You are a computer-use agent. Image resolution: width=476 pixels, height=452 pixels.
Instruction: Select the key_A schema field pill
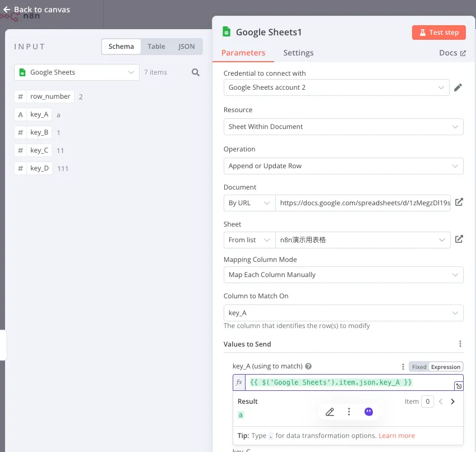(33, 114)
